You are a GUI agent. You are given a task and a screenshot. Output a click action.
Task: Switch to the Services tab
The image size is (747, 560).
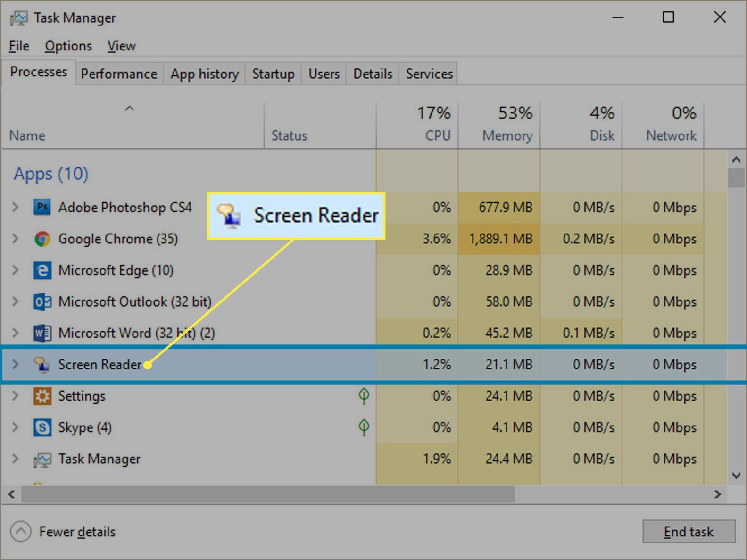tap(429, 74)
